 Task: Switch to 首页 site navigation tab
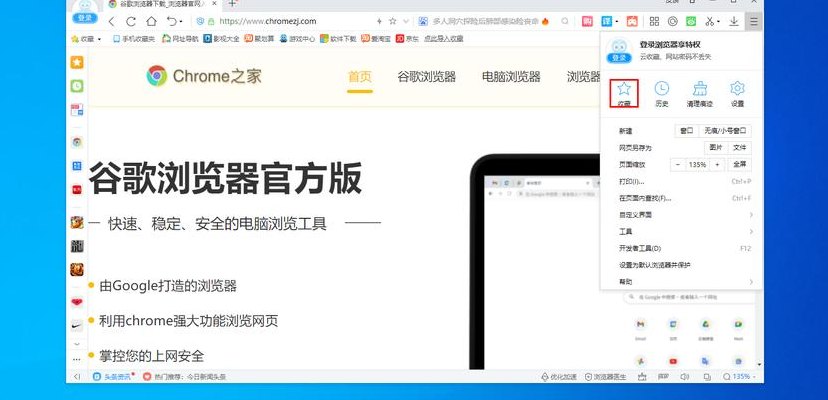click(x=360, y=77)
